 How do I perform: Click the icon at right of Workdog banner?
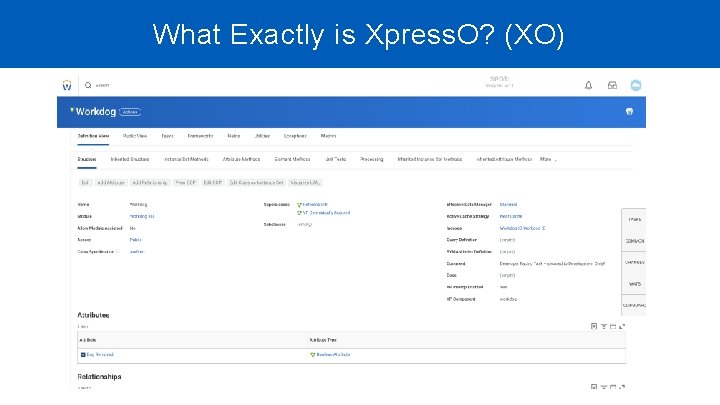click(x=630, y=111)
